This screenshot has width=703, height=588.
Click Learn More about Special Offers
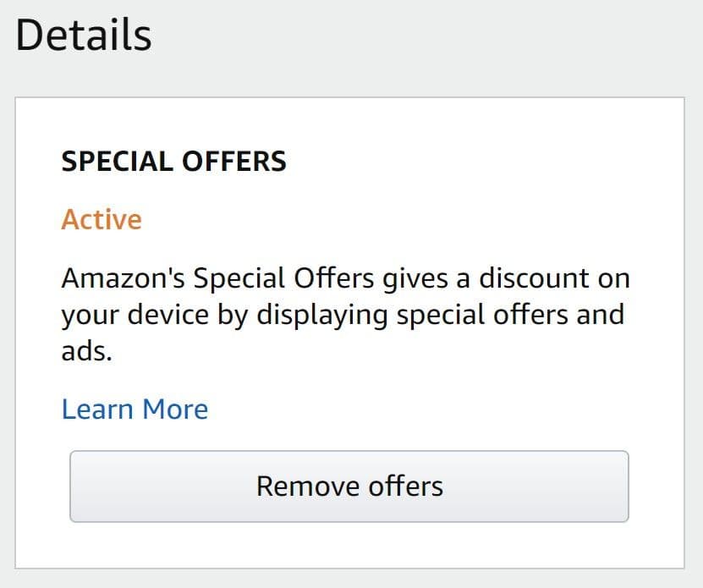[134, 409]
